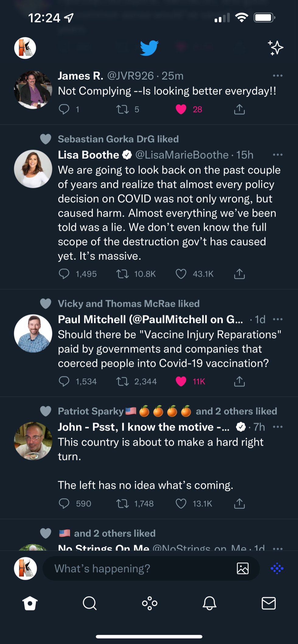Unlike Paul Mitchell's tweet
Viewport: 298px width, 644px height.
[x=181, y=381]
